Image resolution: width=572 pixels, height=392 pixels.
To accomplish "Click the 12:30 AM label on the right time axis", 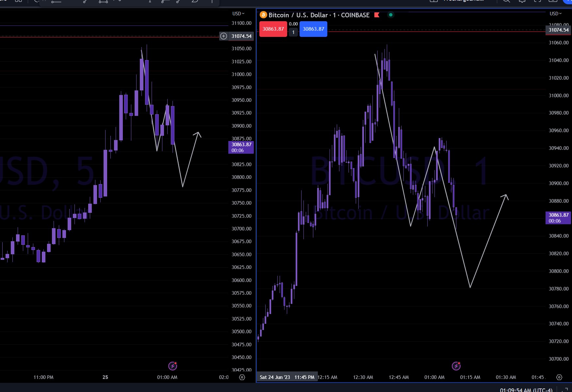I will [x=363, y=377].
